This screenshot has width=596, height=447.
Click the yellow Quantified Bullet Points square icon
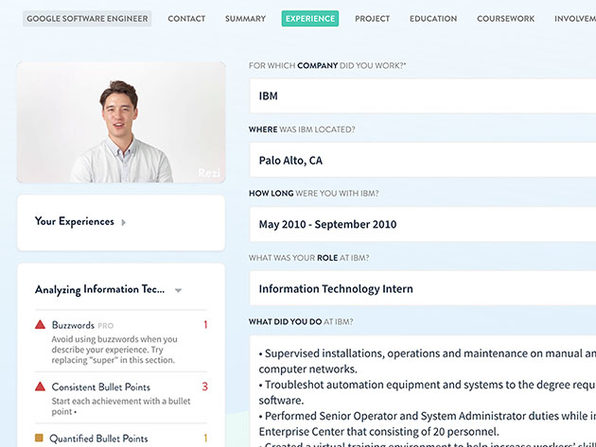[x=39, y=438]
